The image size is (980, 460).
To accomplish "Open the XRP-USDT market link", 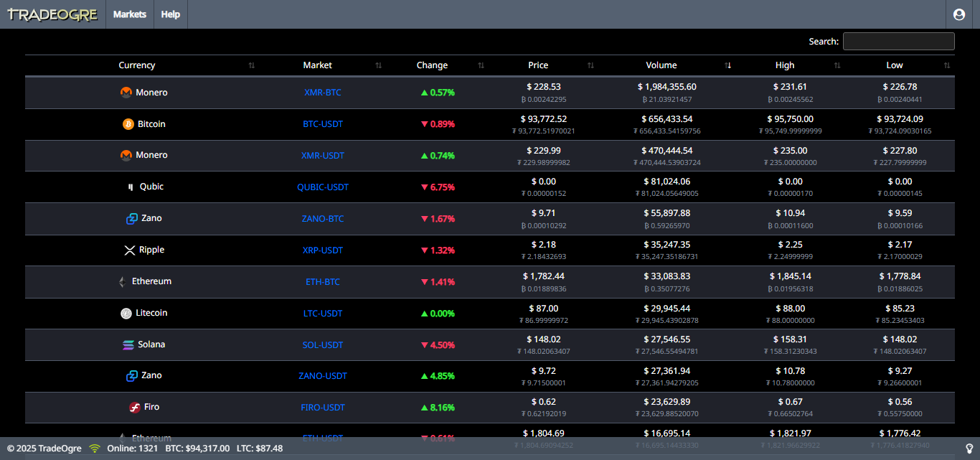I will coord(323,250).
